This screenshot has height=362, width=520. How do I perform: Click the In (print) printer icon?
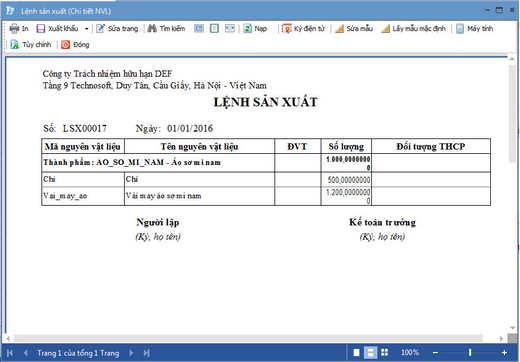(14, 29)
